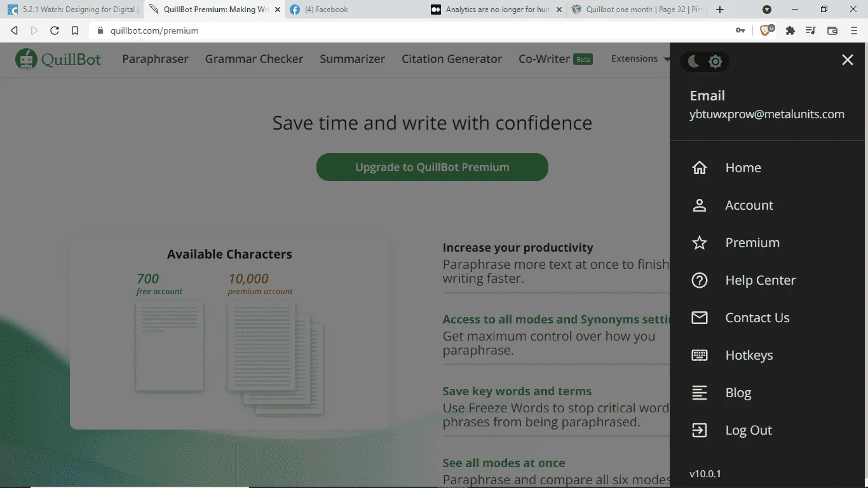The width and height of the screenshot is (868, 488).
Task: Click the Premium star icon
Action: [x=700, y=243]
